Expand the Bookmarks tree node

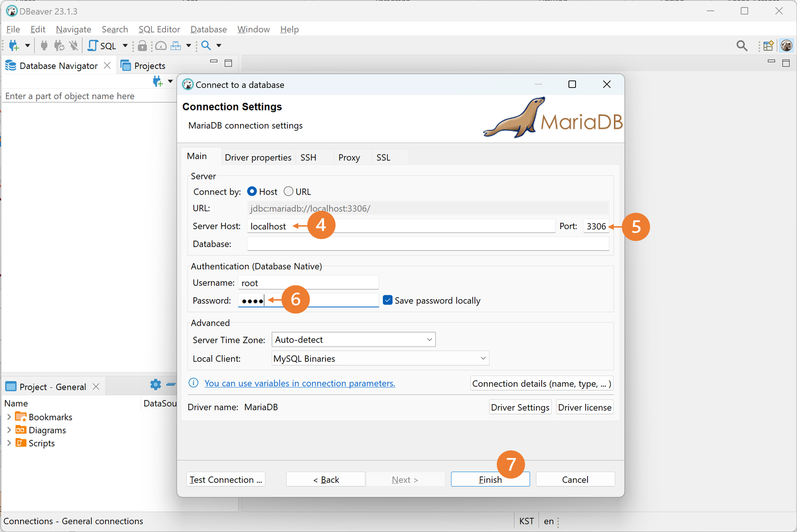click(9, 417)
